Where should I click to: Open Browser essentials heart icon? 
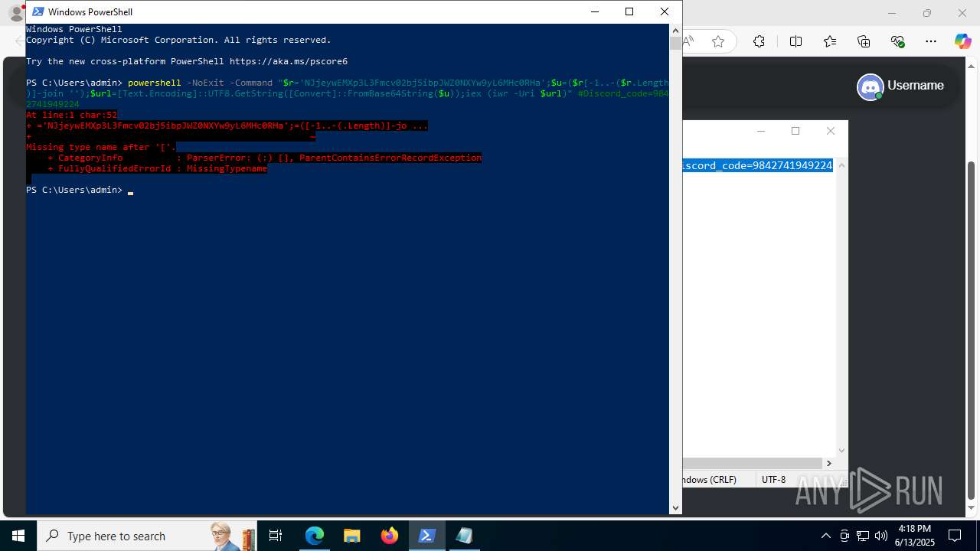point(898,41)
